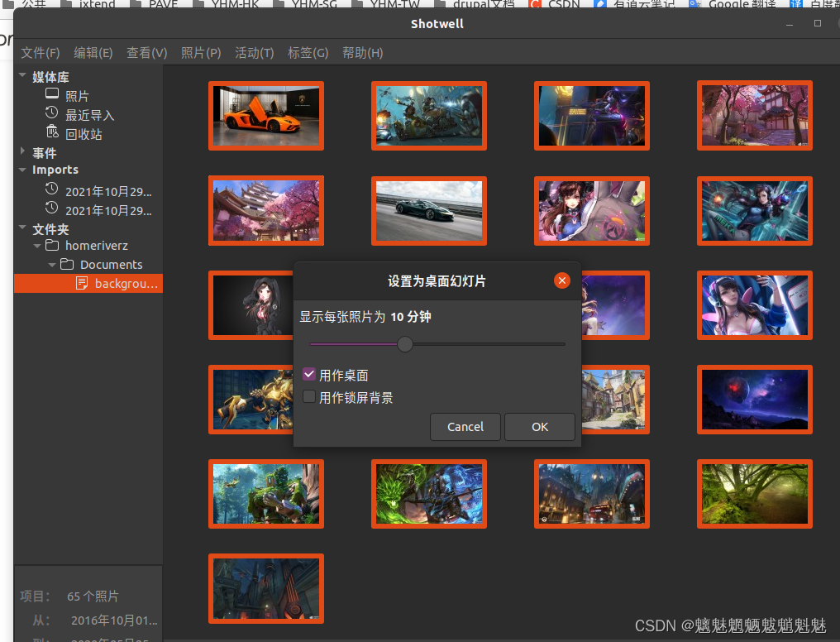This screenshot has width=840, height=642.
Task: Click the Last Import clock icon
Action: [52, 113]
